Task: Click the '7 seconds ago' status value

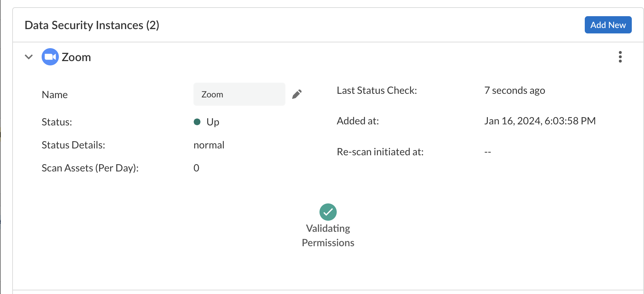Action: click(x=514, y=90)
